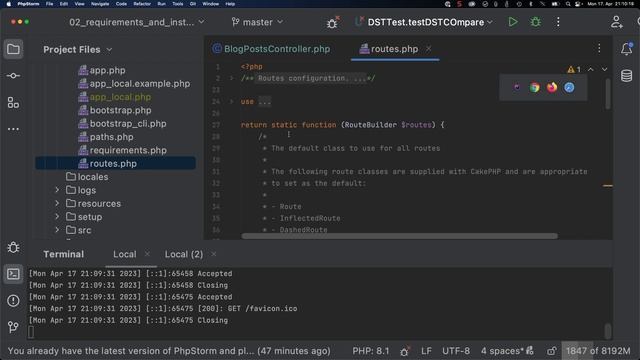Open page in Chrome browser icon
640x360 pixels.
coord(534,87)
